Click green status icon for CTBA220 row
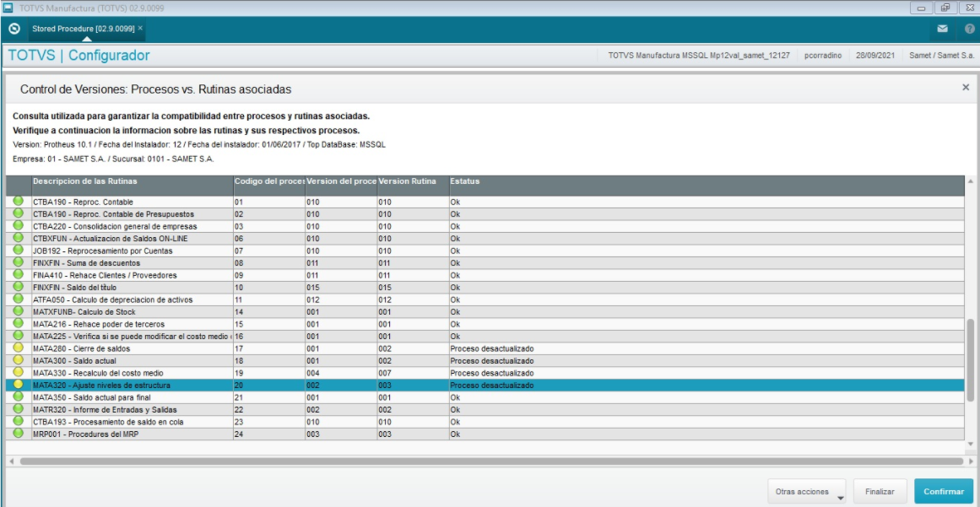 (x=18, y=226)
